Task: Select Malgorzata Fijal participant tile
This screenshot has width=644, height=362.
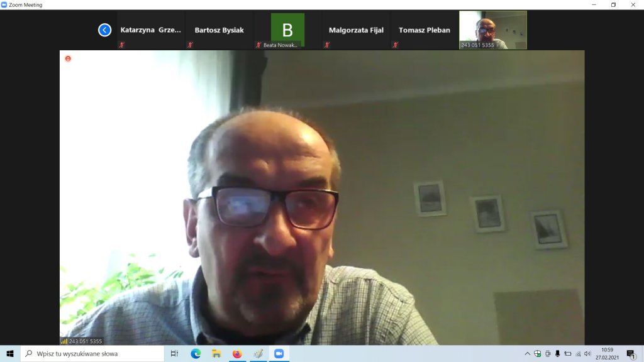Action: click(x=356, y=30)
